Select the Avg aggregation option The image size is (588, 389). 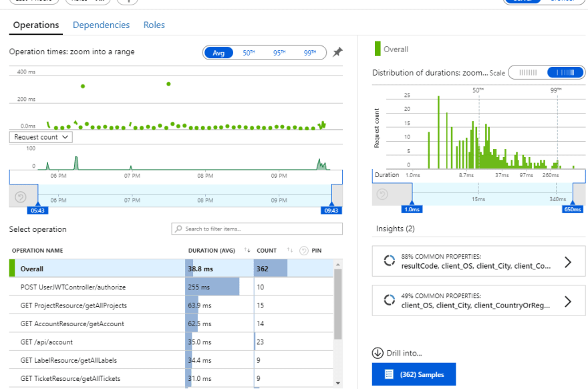pyautogui.click(x=218, y=53)
